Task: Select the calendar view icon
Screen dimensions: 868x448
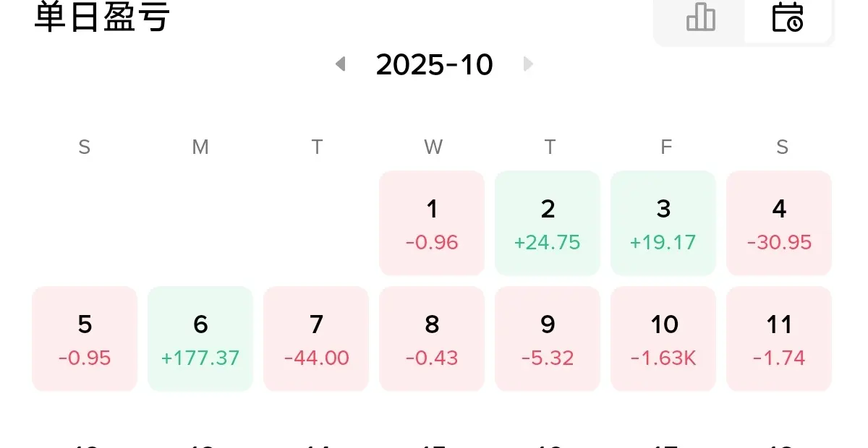Action: (788, 17)
